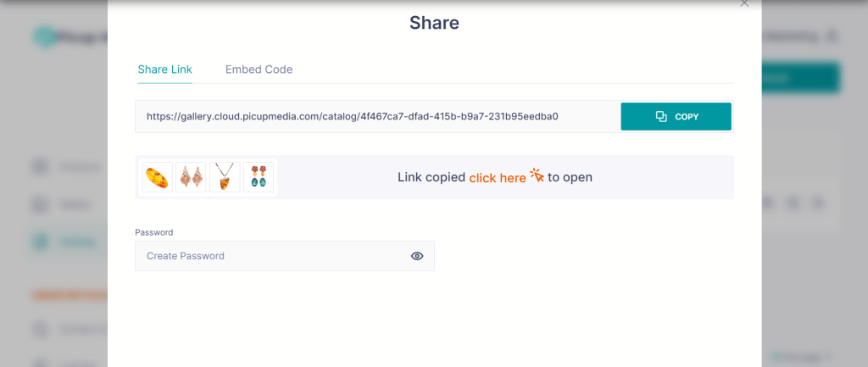Open the Embed Code tab
The width and height of the screenshot is (868, 367).
pos(259,70)
